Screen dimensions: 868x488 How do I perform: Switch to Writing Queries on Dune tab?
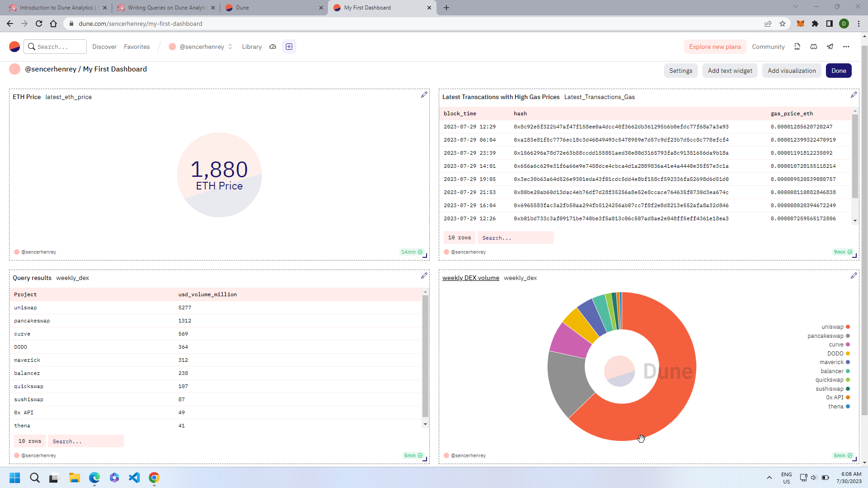click(x=166, y=8)
